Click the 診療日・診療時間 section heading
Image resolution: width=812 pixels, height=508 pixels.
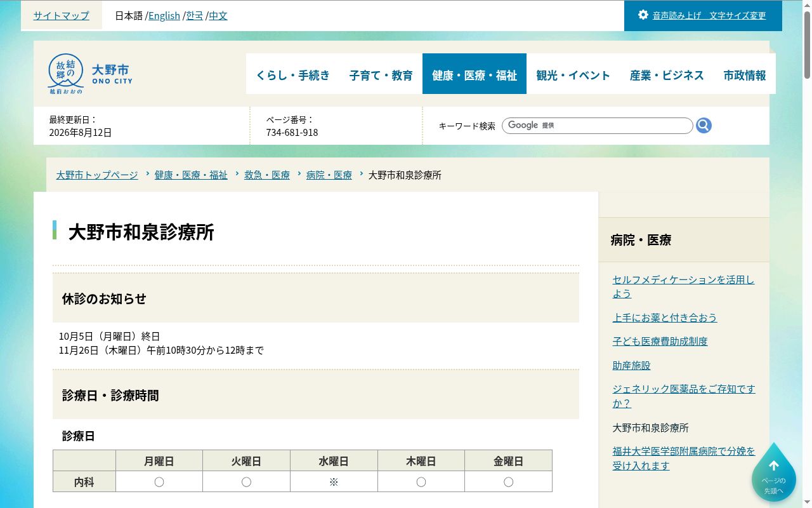coord(110,395)
